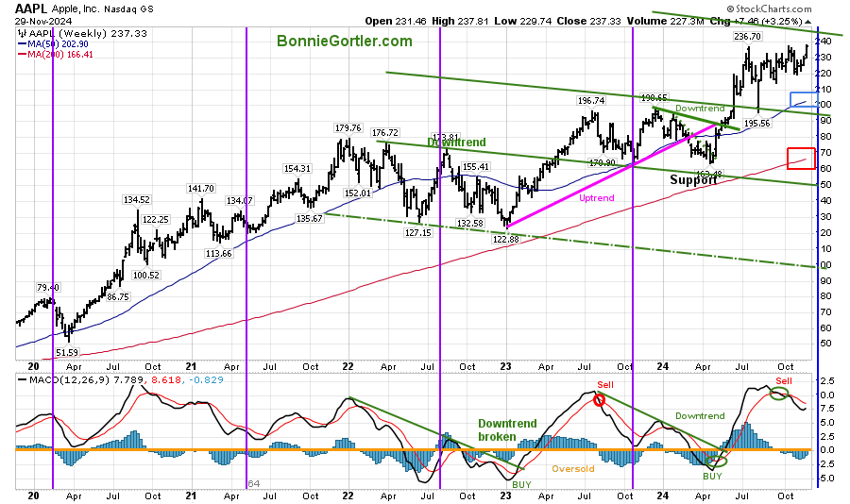Screen dimensions: 850x504
Task: Click the 141.70 price label
Action: point(200,188)
